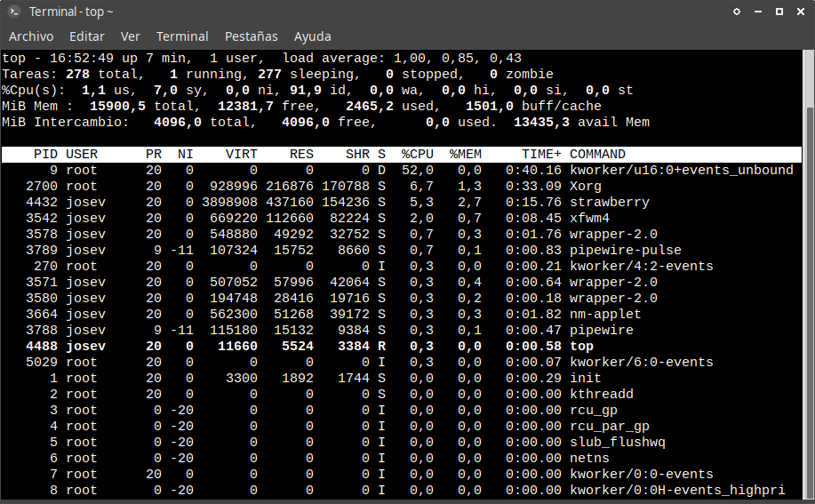Click the TIME+ column header
Viewport: 815px width, 504px height.
coord(541,155)
